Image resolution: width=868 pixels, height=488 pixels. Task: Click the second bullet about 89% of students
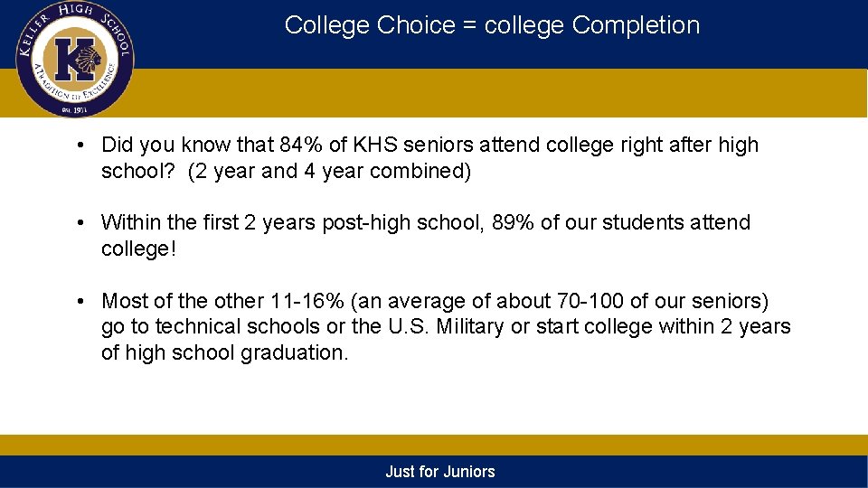pos(426,235)
